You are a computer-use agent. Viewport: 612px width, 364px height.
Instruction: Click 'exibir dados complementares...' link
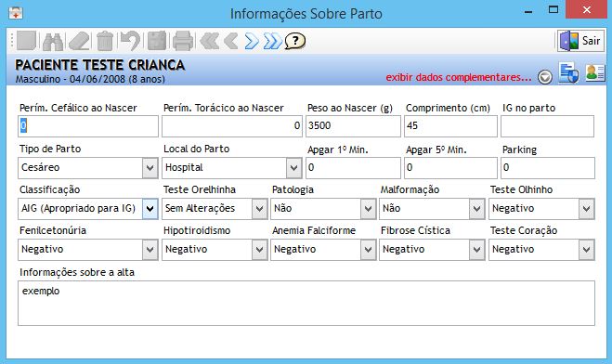click(x=459, y=77)
